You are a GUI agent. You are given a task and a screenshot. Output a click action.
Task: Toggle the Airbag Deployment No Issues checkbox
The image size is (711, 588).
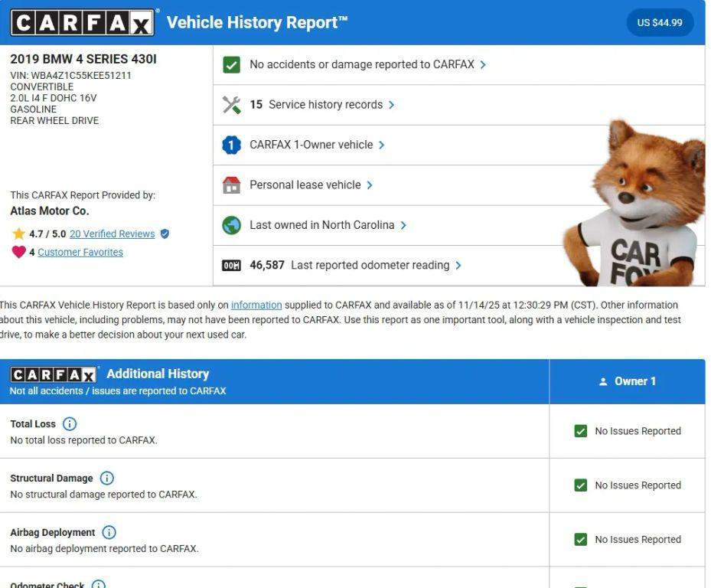tap(582, 539)
